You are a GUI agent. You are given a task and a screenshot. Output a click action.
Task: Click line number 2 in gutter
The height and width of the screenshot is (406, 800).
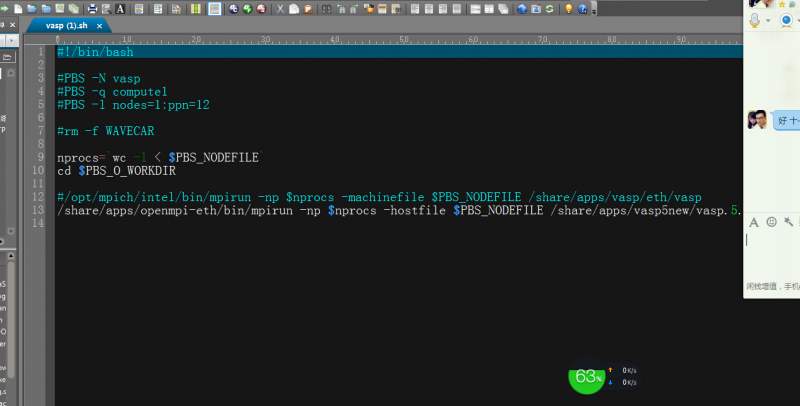(41, 64)
